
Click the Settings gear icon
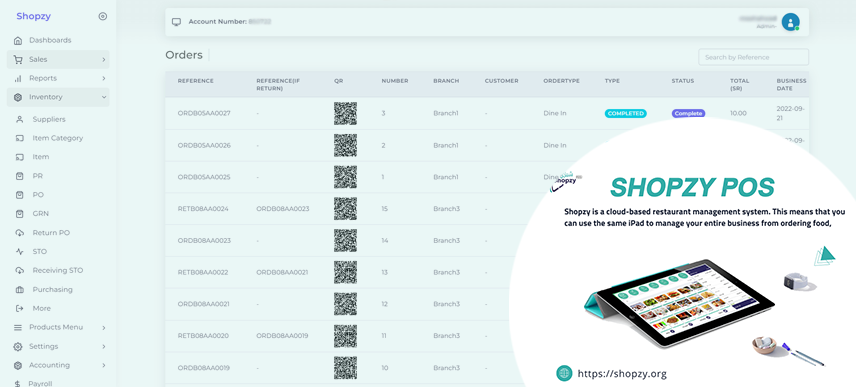18,347
